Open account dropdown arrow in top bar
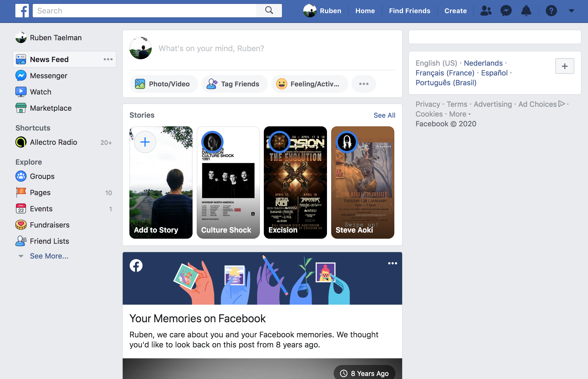Viewport: 588px width, 379px height. (571, 11)
